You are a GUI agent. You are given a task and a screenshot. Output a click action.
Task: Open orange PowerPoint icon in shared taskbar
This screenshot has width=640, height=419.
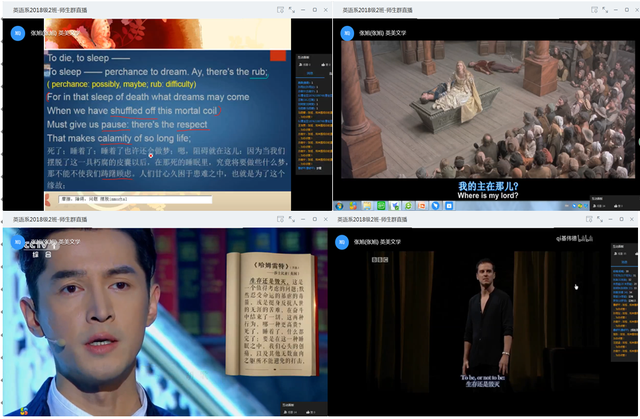pos(422,206)
